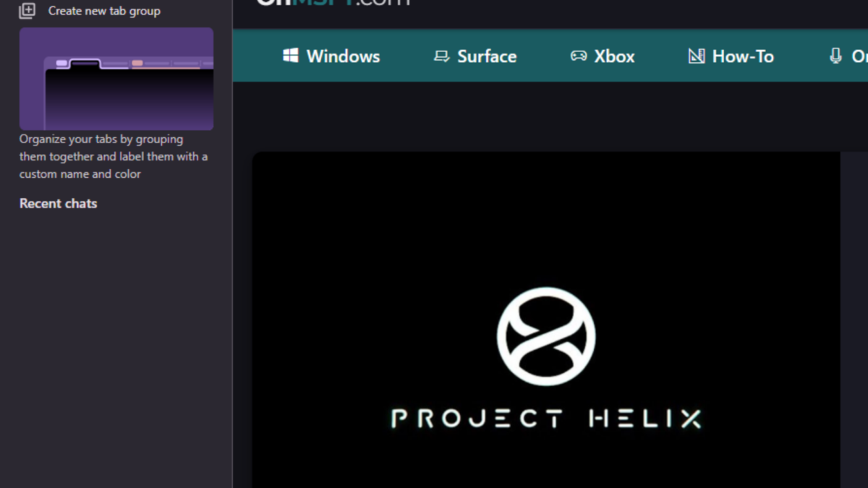Image resolution: width=868 pixels, height=488 pixels.
Task: Click the sidebar panel divider border
Action: (x=232, y=289)
